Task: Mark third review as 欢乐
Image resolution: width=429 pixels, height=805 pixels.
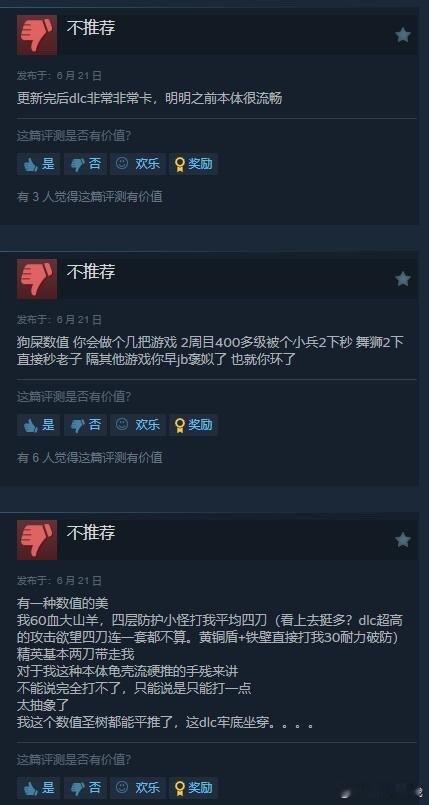Action: (x=138, y=788)
